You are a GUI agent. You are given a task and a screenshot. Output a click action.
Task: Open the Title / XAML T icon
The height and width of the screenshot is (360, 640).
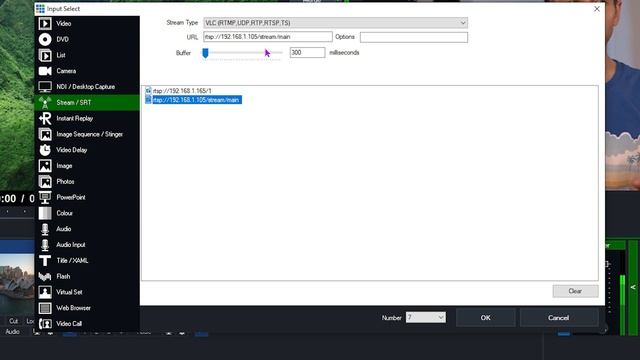(45, 260)
